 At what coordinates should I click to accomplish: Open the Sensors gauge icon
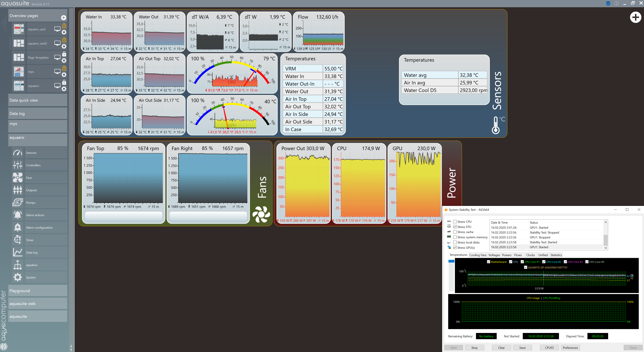coord(18,153)
